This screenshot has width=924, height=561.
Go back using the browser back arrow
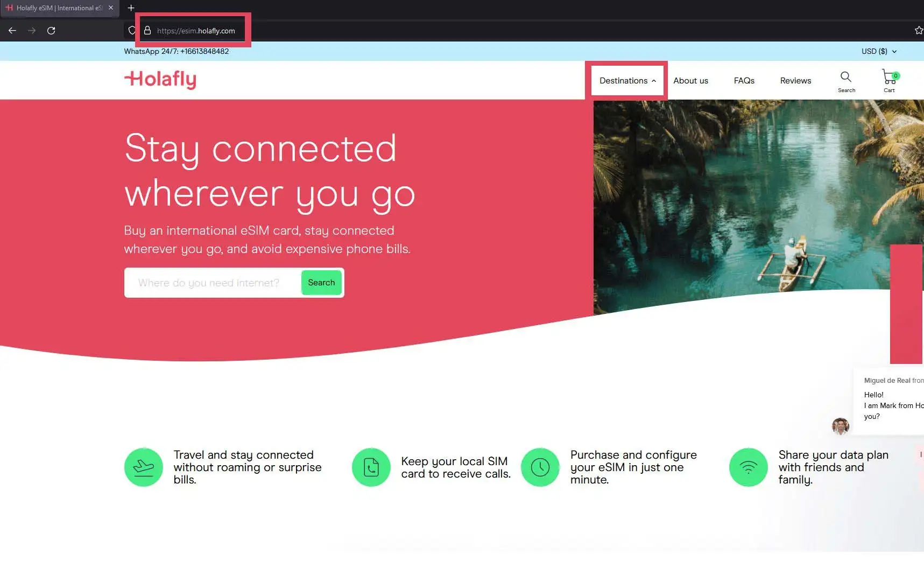click(12, 31)
